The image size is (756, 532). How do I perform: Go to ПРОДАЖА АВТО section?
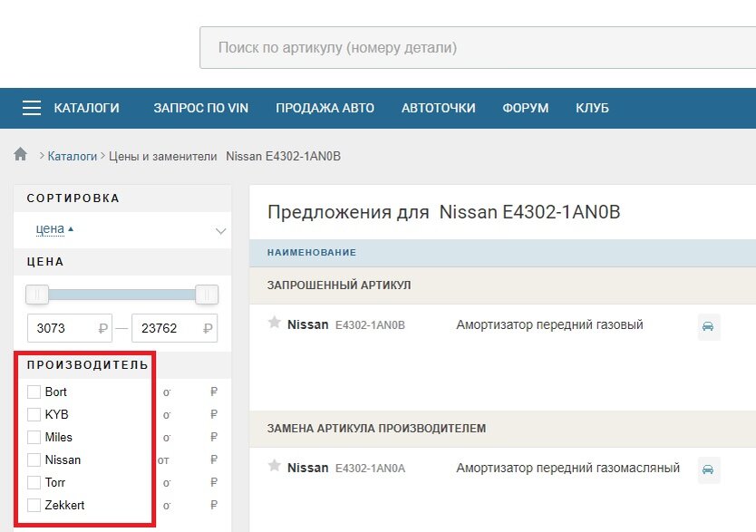pos(325,108)
